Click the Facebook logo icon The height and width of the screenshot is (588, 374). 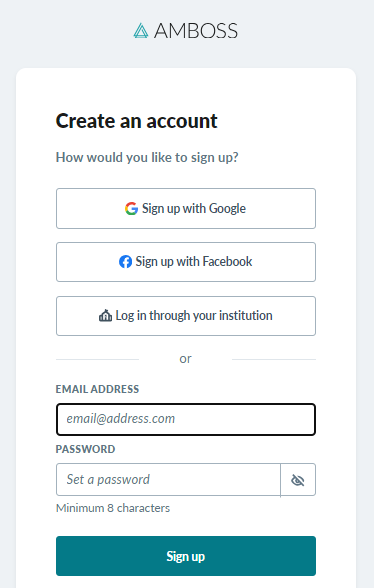click(125, 262)
